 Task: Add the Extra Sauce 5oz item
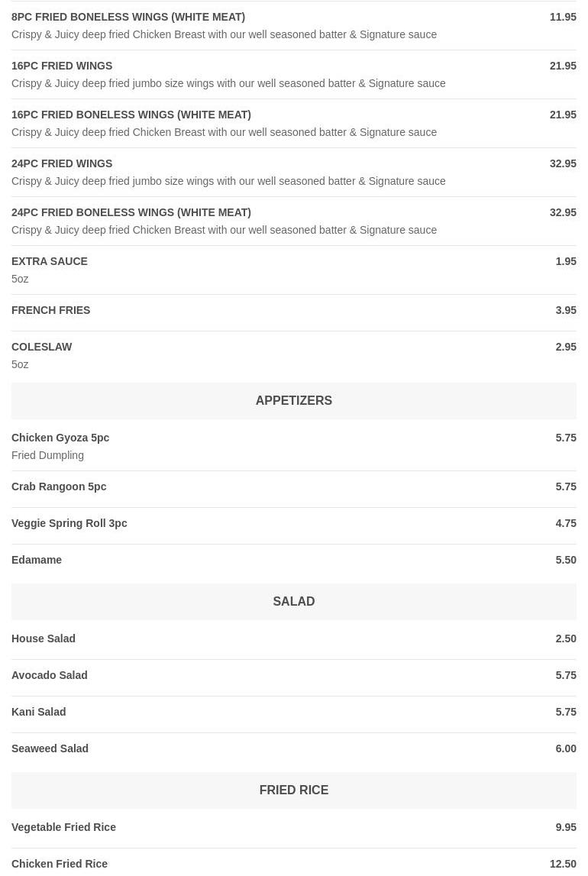pos(50,261)
